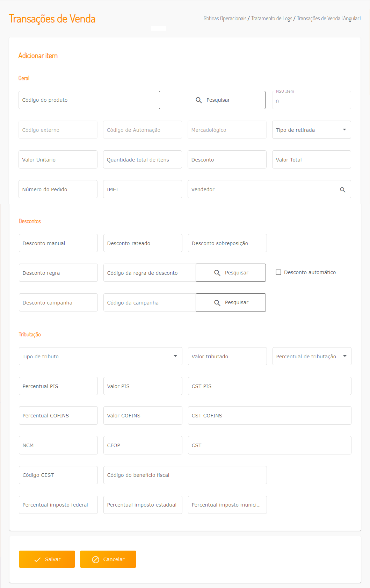Focus the IMEI text field
Viewport: 370px width, 588px height.
click(x=143, y=189)
